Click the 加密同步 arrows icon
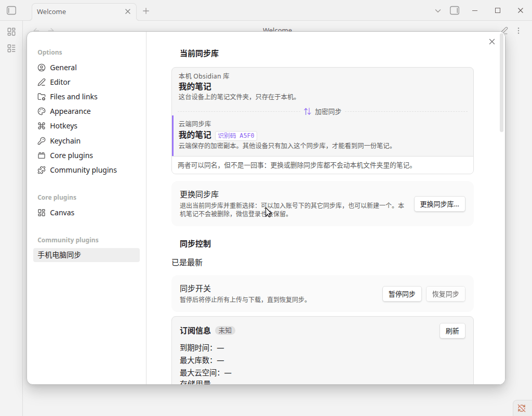Viewport: 532px width, 416px height. coord(308,111)
